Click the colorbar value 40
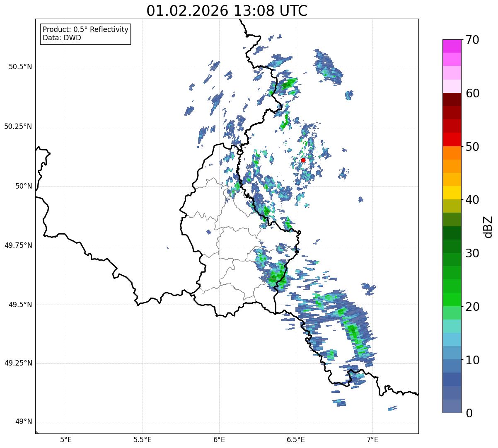The image size is (498, 448). [x=472, y=200]
